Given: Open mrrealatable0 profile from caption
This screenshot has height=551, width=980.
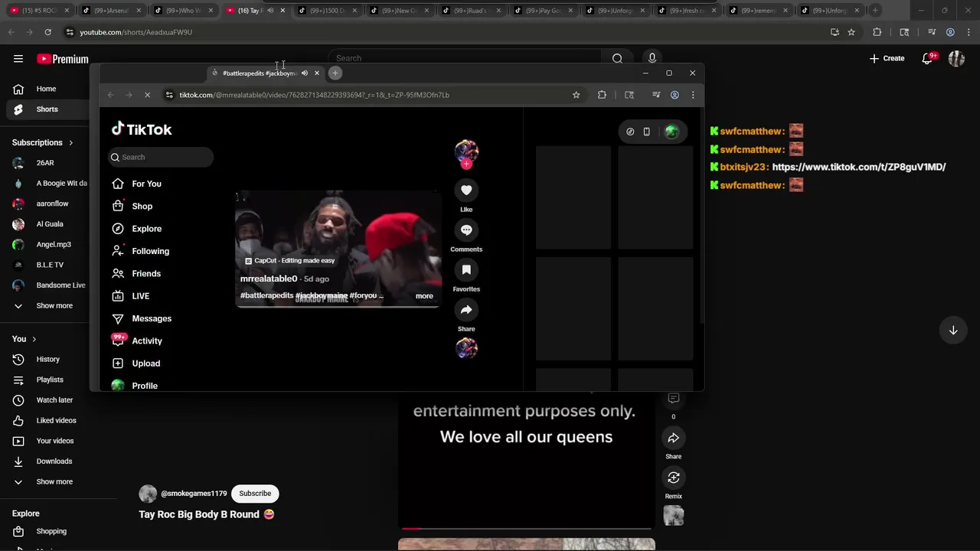Looking at the screenshot, I should coord(269,279).
